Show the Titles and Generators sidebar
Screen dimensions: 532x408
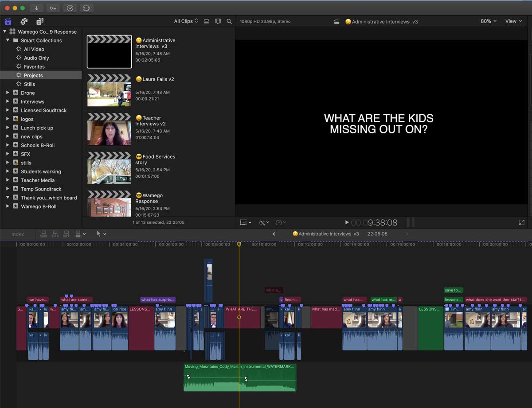click(40, 21)
